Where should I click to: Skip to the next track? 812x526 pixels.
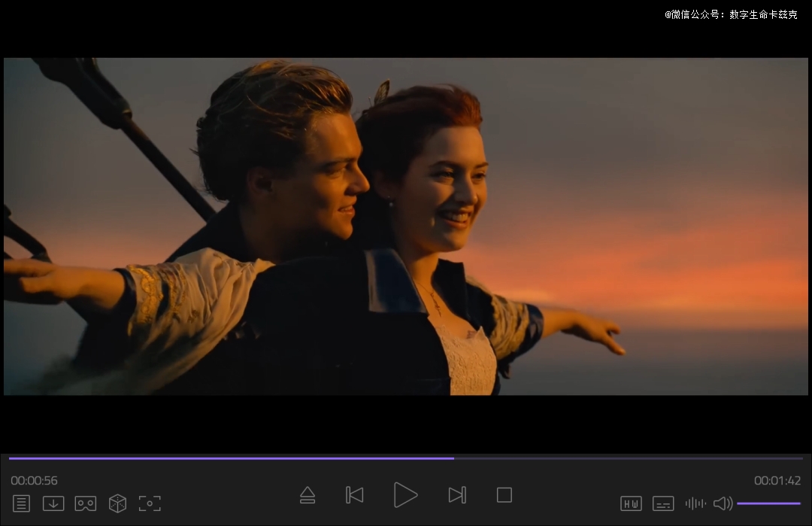(456, 495)
